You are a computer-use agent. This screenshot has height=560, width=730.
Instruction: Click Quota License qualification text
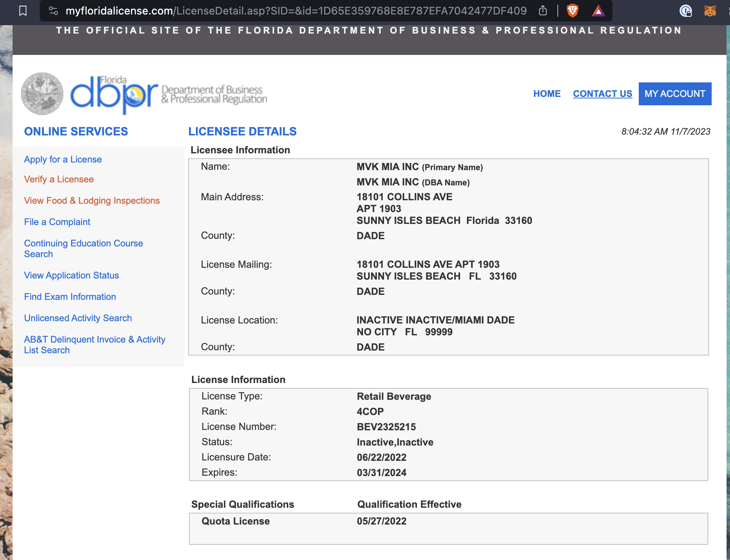[x=236, y=521]
